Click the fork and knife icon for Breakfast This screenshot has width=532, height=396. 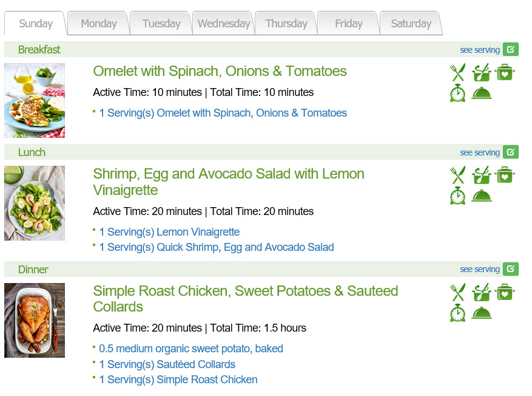pyautogui.click(x=457, y=72)
